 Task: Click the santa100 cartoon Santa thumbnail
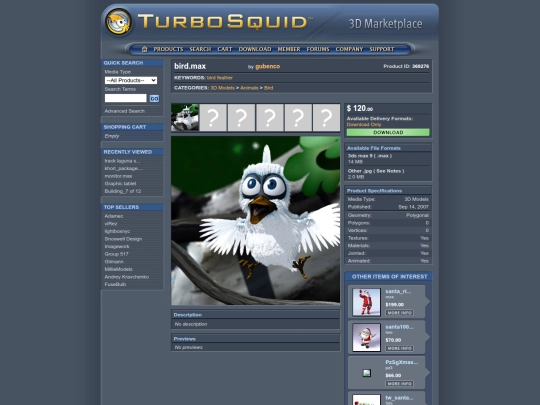[x=366, y=338]
